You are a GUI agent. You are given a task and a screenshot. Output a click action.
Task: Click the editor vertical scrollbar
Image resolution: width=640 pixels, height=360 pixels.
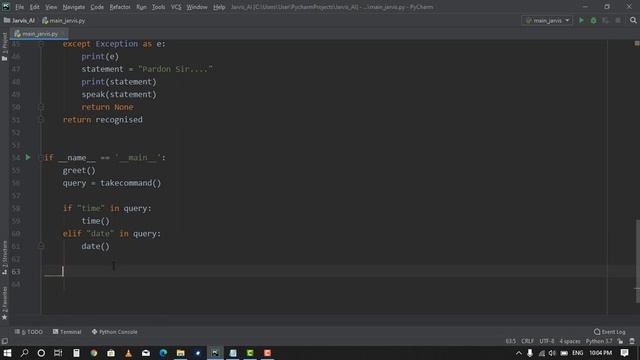point(637,261)
